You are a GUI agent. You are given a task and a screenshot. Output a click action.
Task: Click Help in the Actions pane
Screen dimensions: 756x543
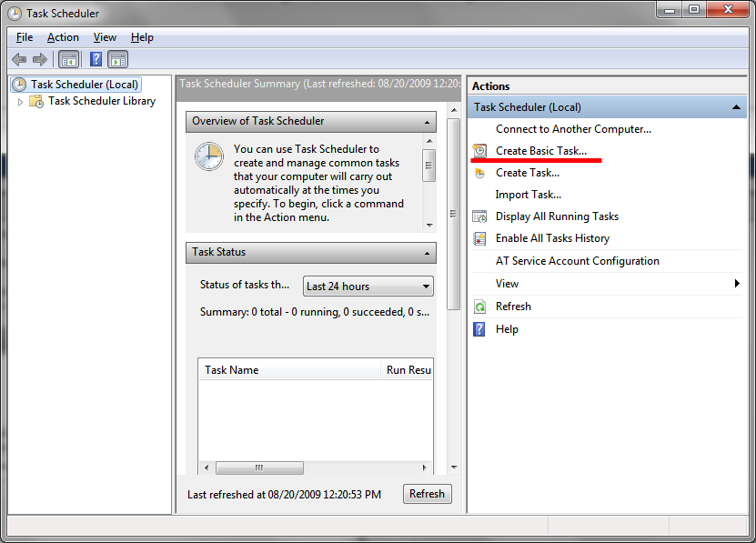pyautogui.click(x=507, y=329)
